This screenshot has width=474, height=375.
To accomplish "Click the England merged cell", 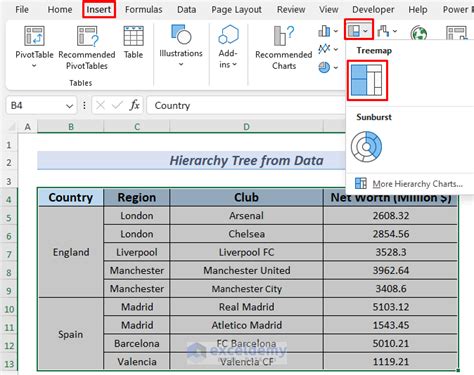I will pos(71,252).
